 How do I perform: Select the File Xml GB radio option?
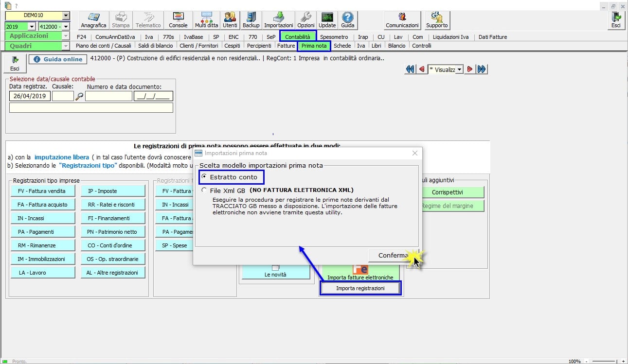point(204,191)
